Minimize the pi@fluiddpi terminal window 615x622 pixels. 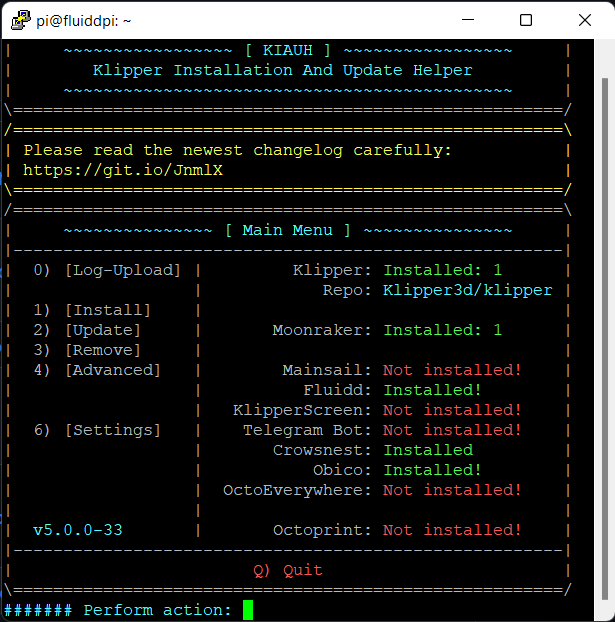[468, 20]
